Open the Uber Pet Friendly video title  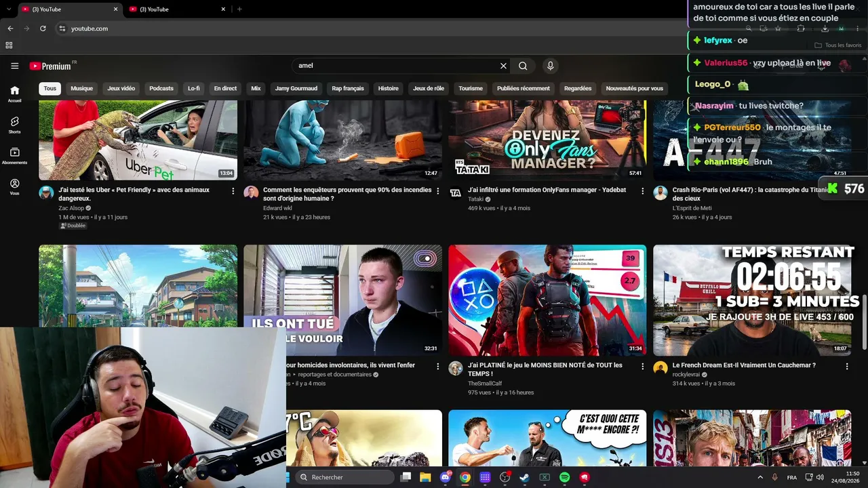134,194
